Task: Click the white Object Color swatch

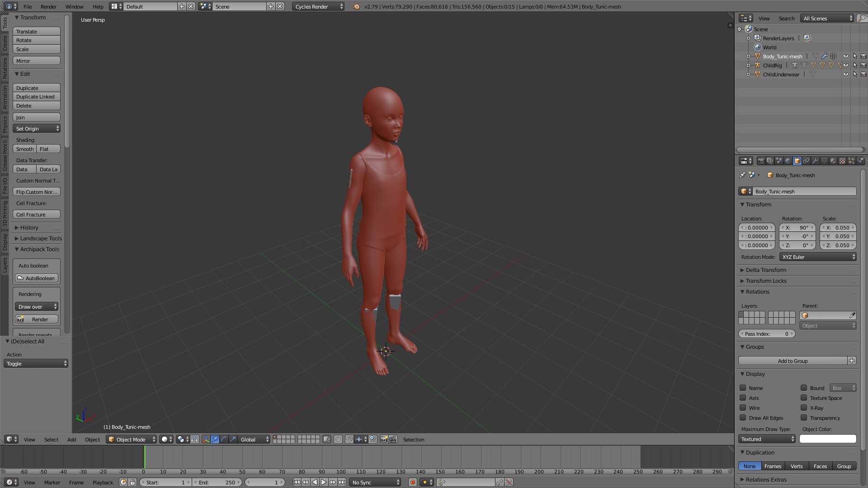Action: (x=828, y=439)
